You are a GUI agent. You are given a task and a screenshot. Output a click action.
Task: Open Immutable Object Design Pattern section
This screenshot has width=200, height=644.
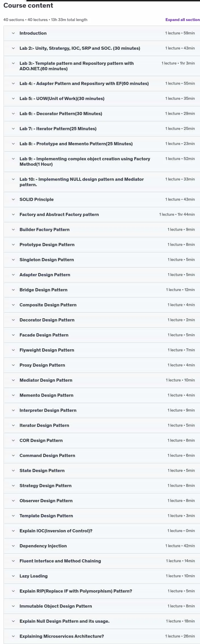pyautogui.click(x=102, y=606)
